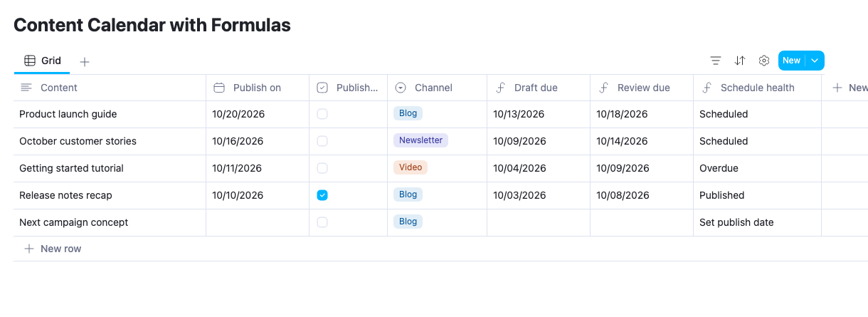This screenshot has height=317, width=868.
Task: Select the Published schedule health cell
Action: pyautogui.click(x=758, y=195)
